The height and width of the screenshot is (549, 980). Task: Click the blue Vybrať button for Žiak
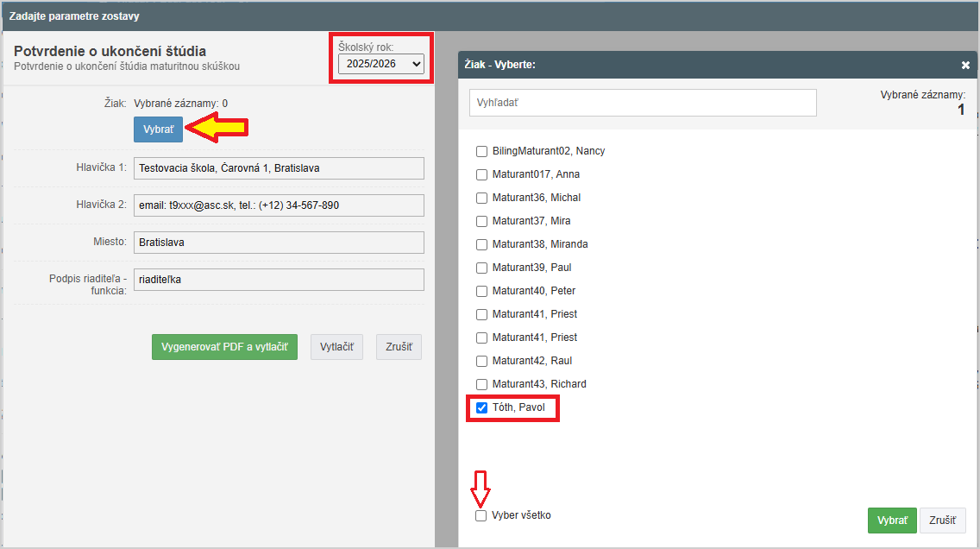point(158,129)
